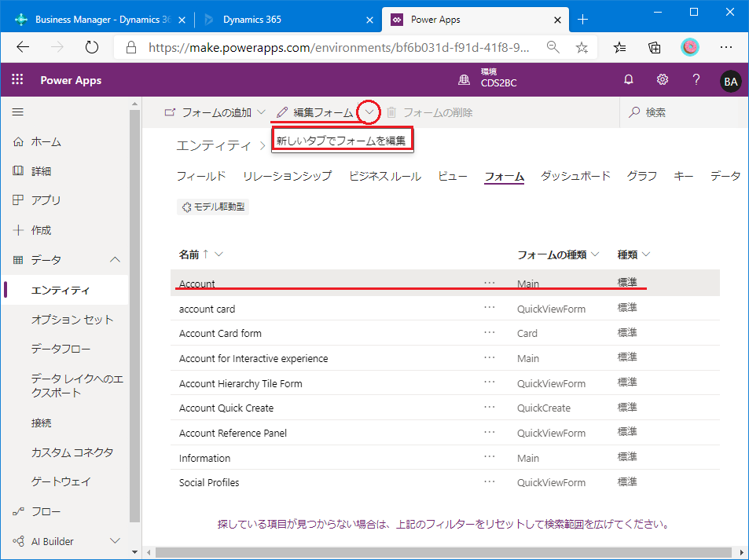Screen dimensions: 749x560
Task: Open Connections in the sidebar
Action: pyautogui.click(x=41, y=423)
